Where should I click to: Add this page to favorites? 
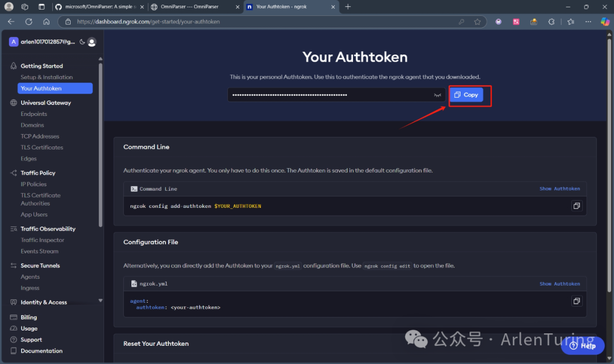(x=478, y=22)
